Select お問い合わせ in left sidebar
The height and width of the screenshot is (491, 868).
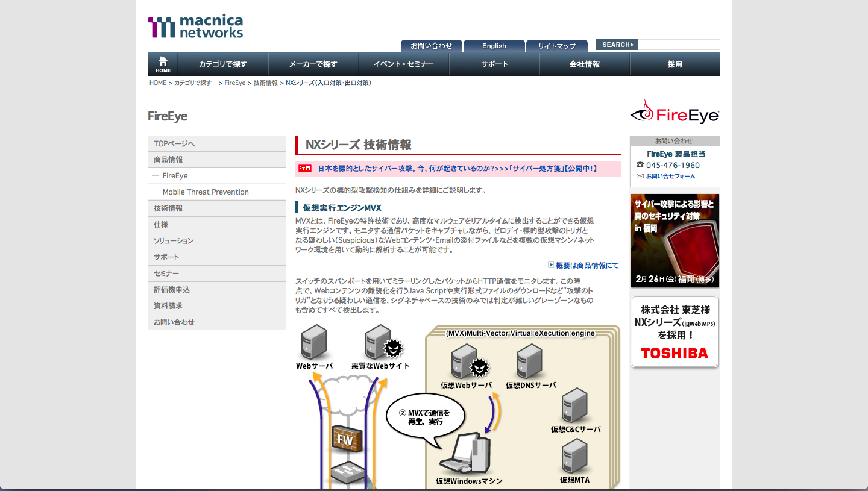(217, 322)
